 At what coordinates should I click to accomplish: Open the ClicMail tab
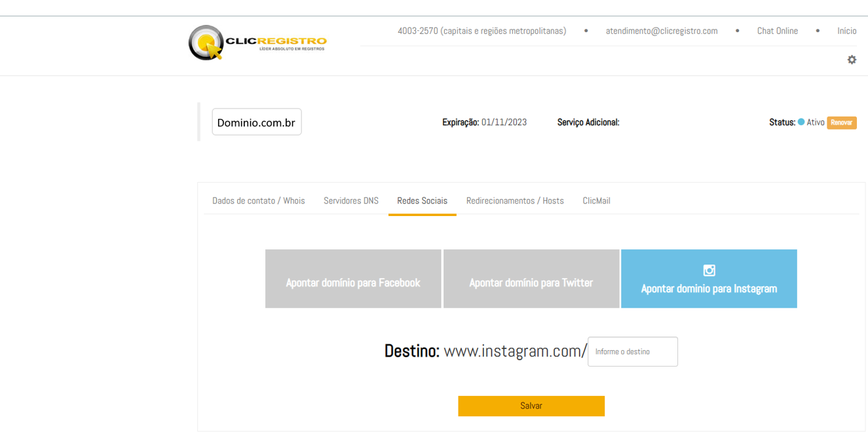click(596, 201)
